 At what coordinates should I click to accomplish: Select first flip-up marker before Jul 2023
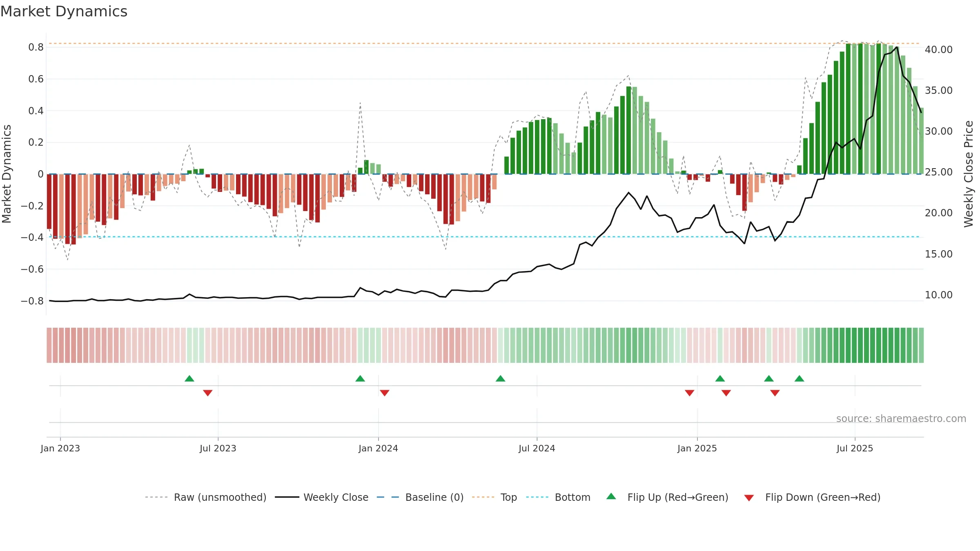tap(189, 378)
